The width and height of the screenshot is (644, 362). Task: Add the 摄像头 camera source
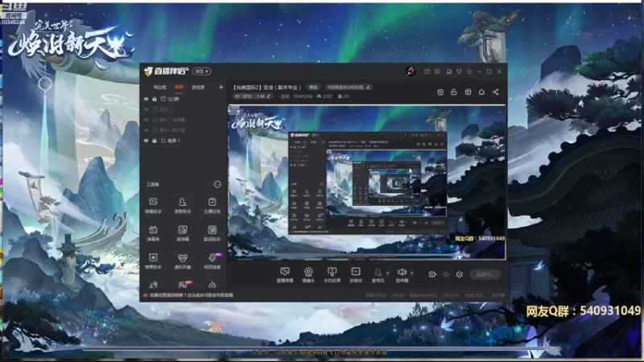[x=308, y=274]
